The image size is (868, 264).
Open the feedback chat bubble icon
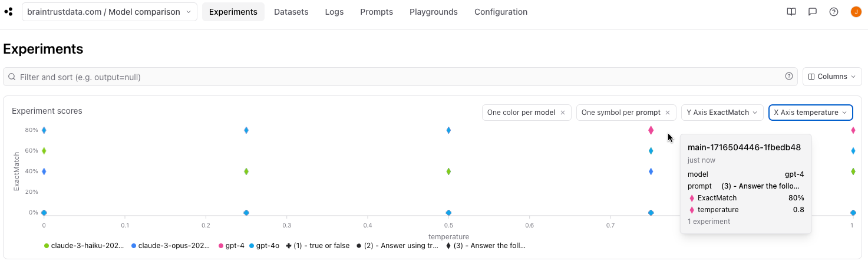[x=813, y=12]
